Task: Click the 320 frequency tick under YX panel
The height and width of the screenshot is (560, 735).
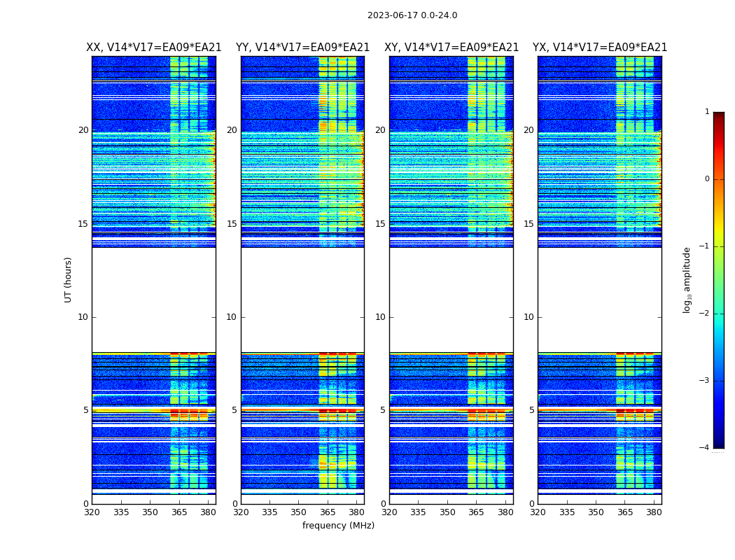Action: pos(538,512)
